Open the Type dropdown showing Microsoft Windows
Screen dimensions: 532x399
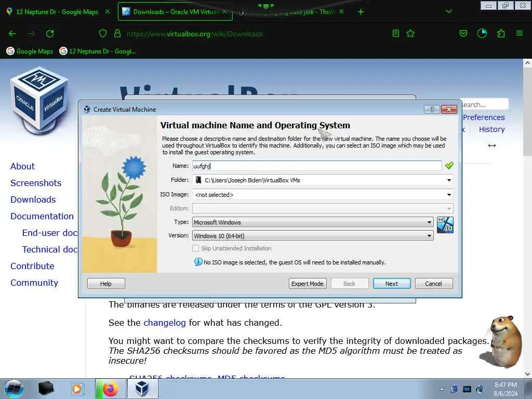(x=312, y=222)
